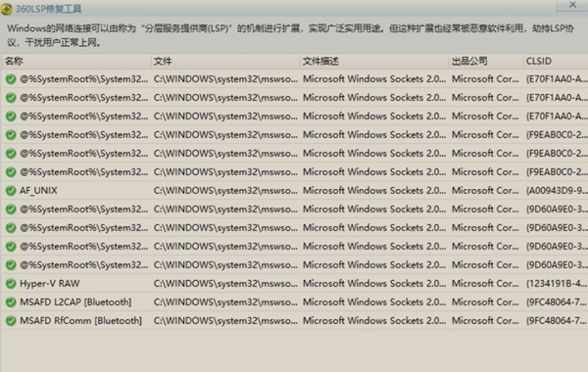The image size is (588, 372).
Task: Click Microsoft Cor... company cell in MSAFD RfComm row
Action: 485,321
